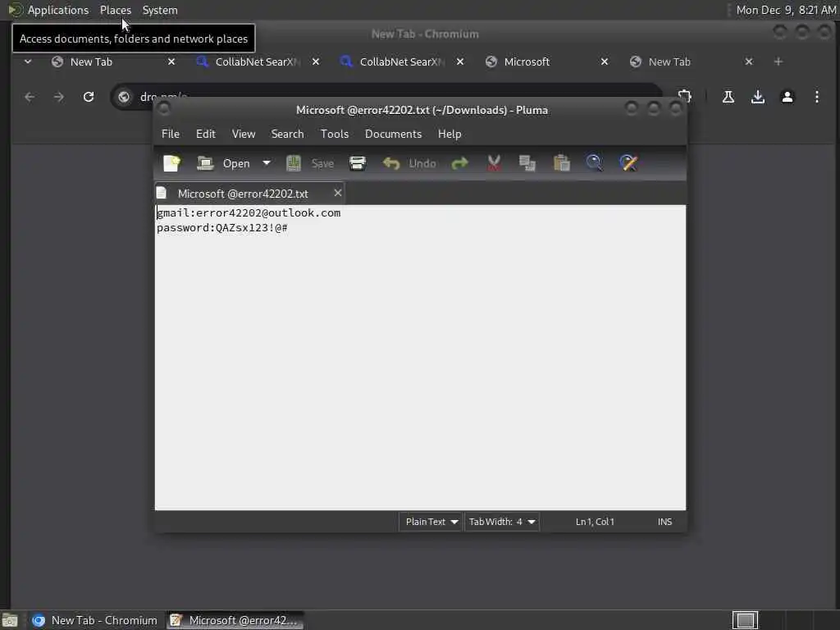This screenshot has width=840, height=630.
Task: Open Chromium three-dot menu
Action: (x=816, y=97)
